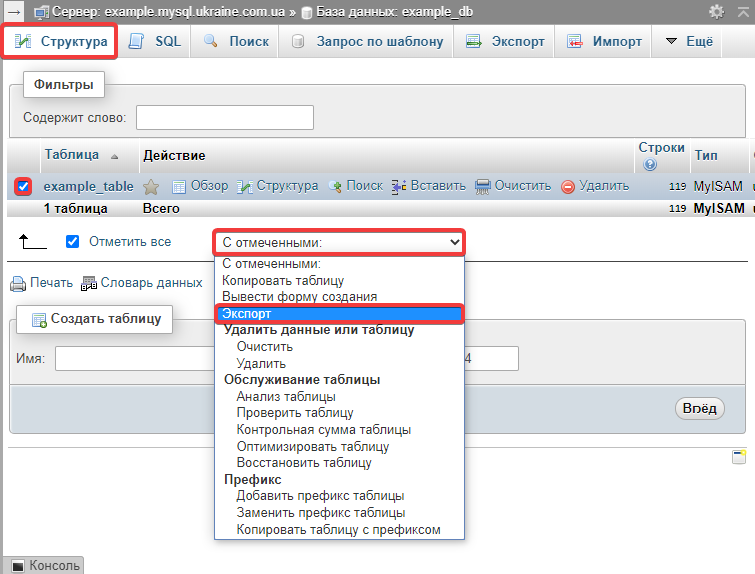Click the Delete (Удалить) icon for example_table

pos(568,186)
